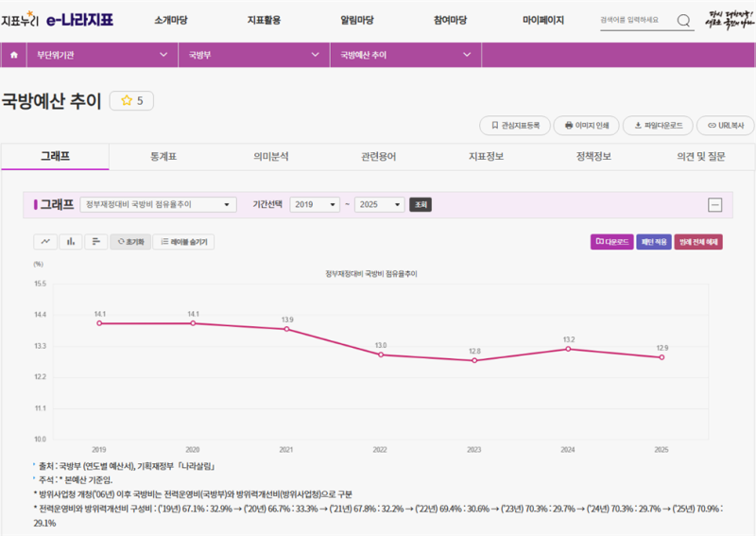Expand the 국방부 breadcrumb dropdown
The height and width of the screenshot is (536, 756).
point(254,55)
